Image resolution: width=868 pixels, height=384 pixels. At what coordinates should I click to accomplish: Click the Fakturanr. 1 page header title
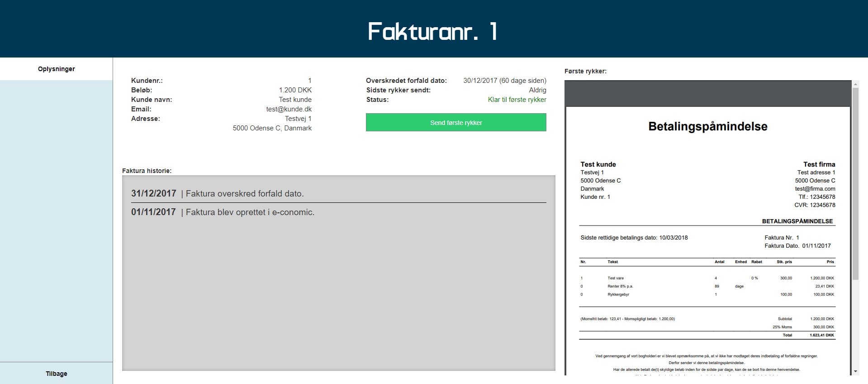tap(433, 31)
